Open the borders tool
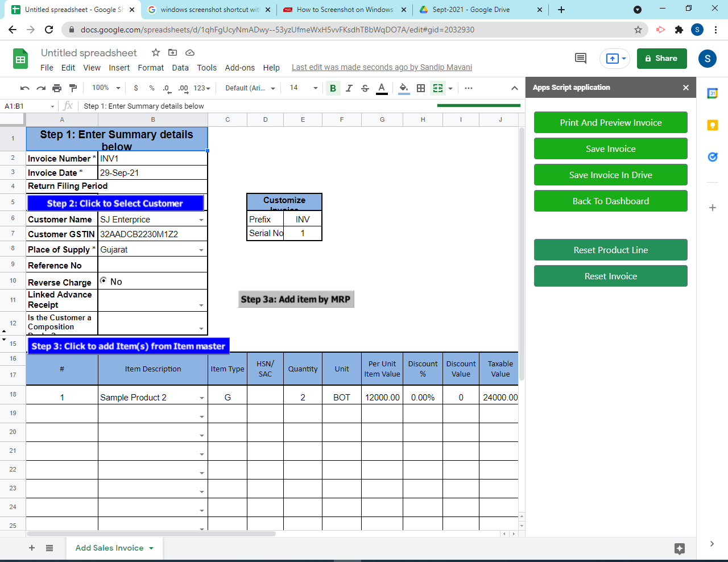The height and width of the screenshot is (562, 728). click(420, 88)
